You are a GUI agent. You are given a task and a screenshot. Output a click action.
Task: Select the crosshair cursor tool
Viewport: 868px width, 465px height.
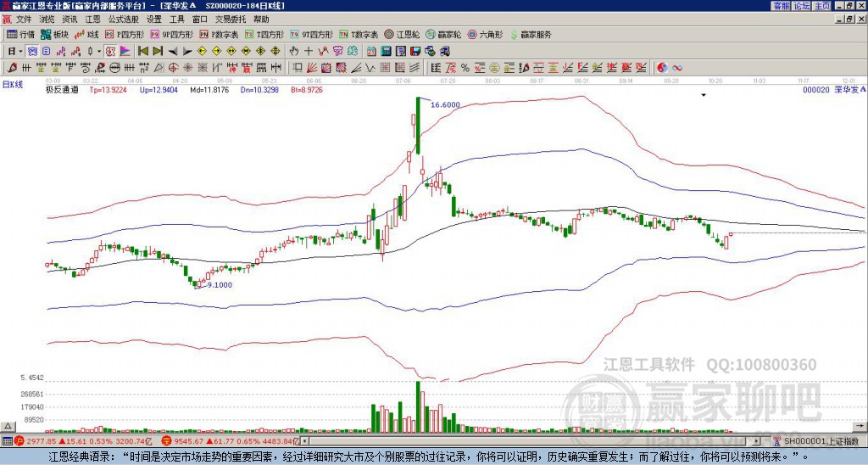pos(309,52)
